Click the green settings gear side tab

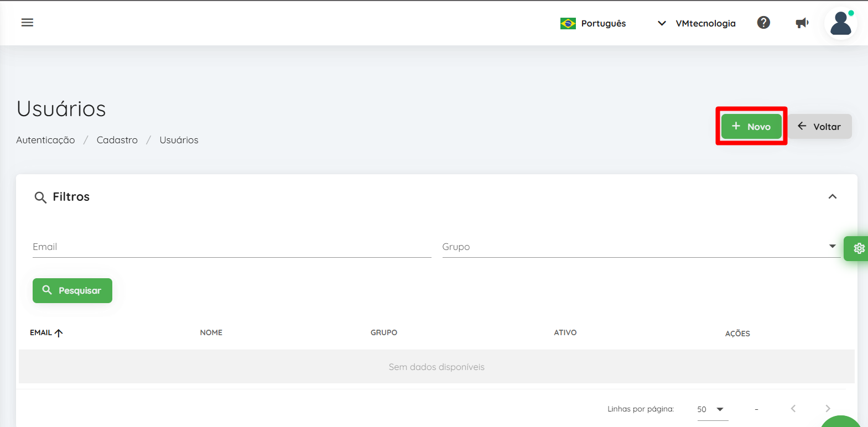pos(857,248)
